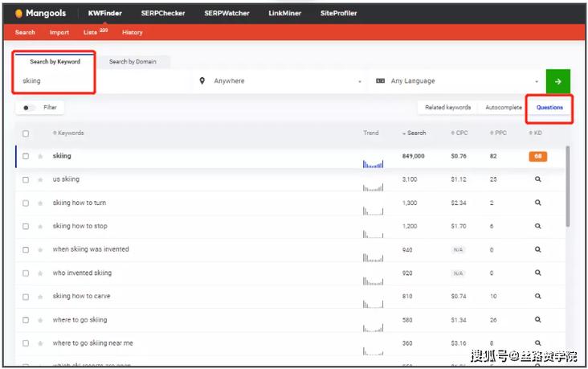This screenshot has width=588, height=369.
Task: Sort by CPC column
Action: [459, 133]
